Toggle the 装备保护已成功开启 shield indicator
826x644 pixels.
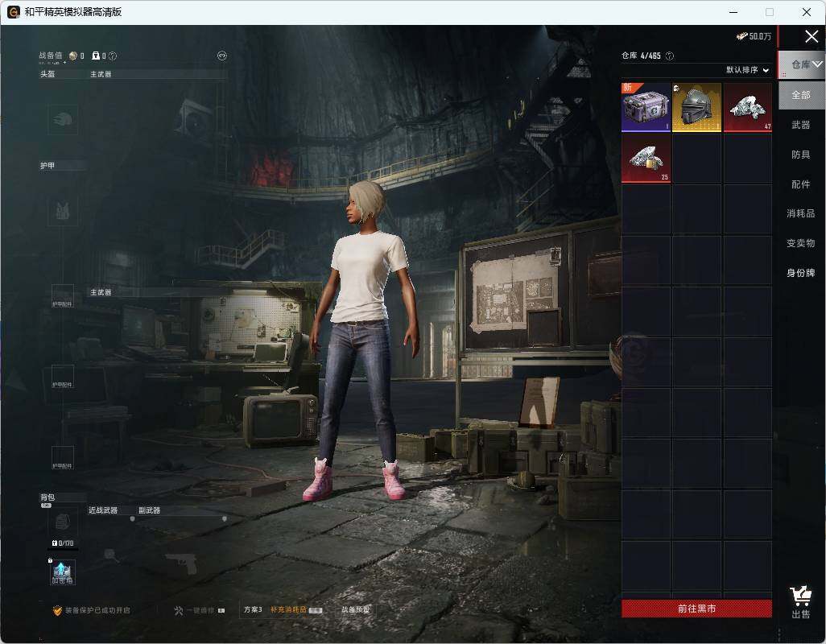coord(91,610)
